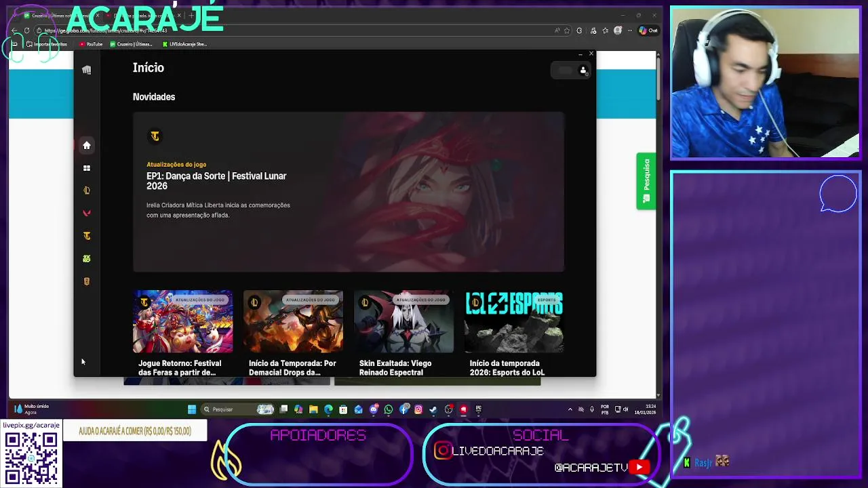The image size is (868, 488).
Task: Open the Epic Games taskbar icon
Action: tap(479, 409)
